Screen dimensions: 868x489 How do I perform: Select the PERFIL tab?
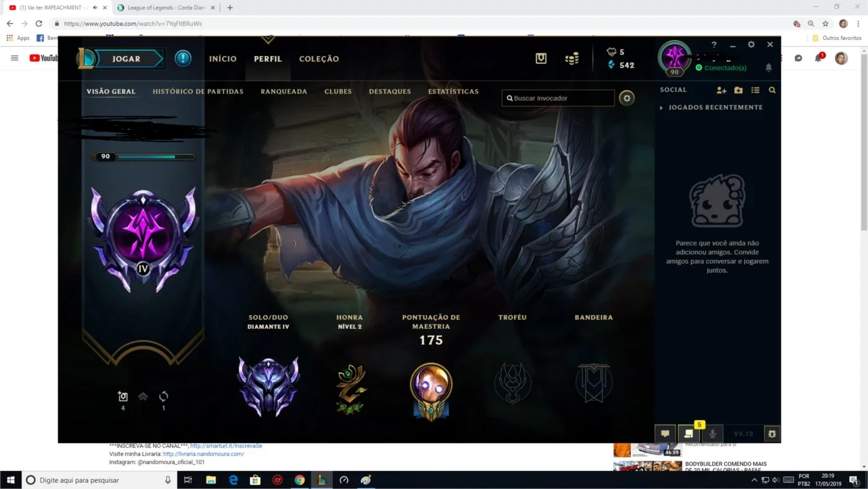268,59
